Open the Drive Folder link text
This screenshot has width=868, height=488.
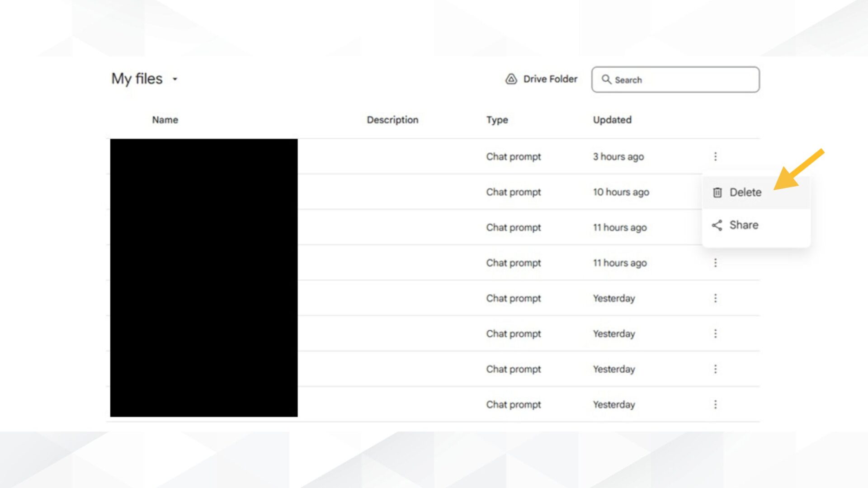550,79
